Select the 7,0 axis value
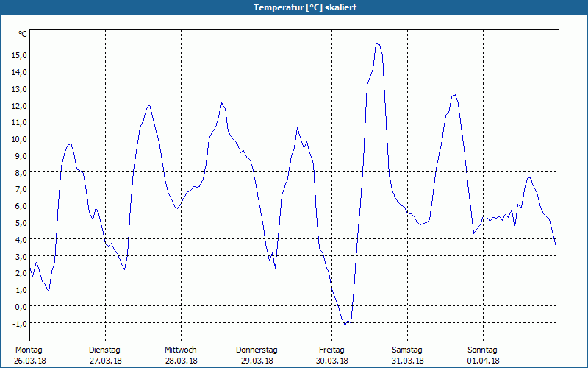 [21, 189]
